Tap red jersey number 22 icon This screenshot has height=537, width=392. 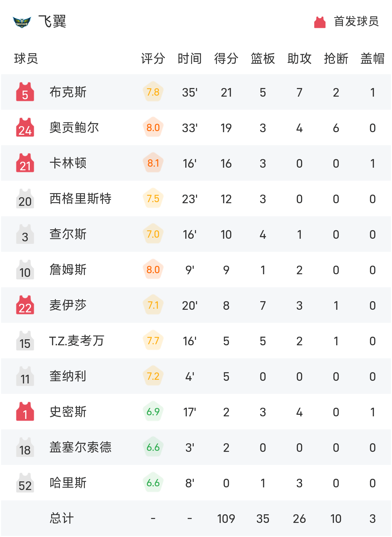[25, 305]
